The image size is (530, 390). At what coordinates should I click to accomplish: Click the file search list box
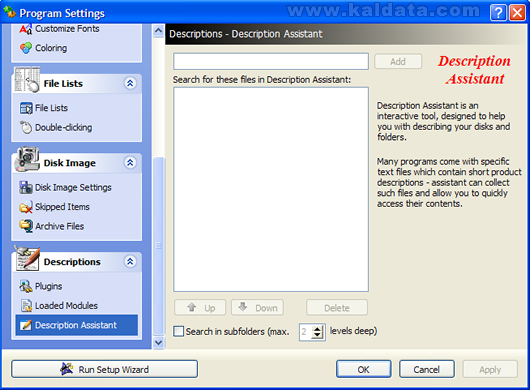(x=271, y=189)
